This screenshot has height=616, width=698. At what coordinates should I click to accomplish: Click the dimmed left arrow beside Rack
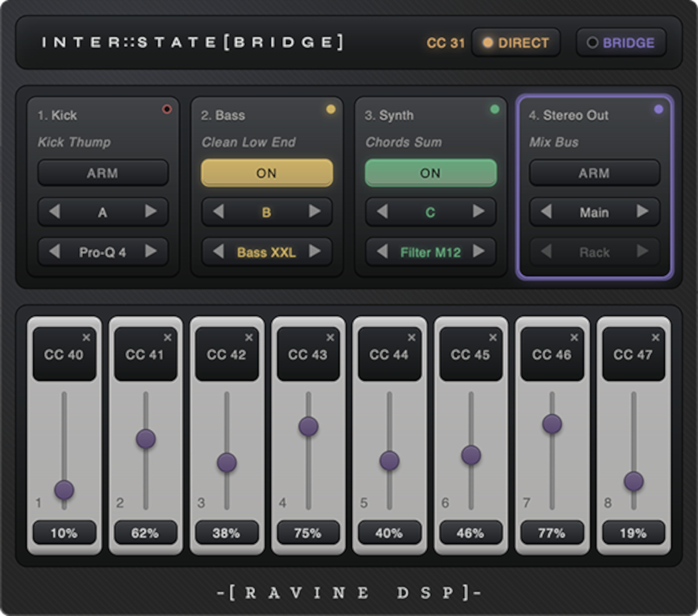(x=546, y=251)
